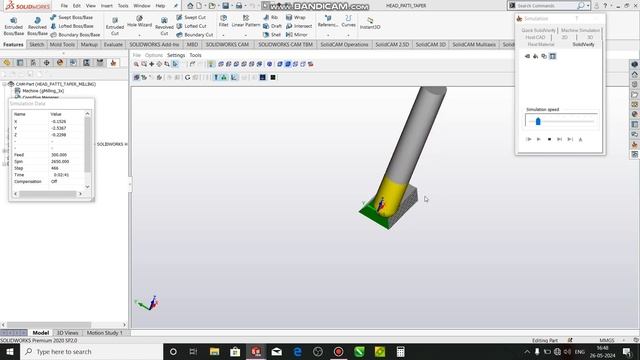Switch to the SolidCAM Operations tab
Image resolution: width=640 pixels, height=360 pixels.
click(344, 44)
